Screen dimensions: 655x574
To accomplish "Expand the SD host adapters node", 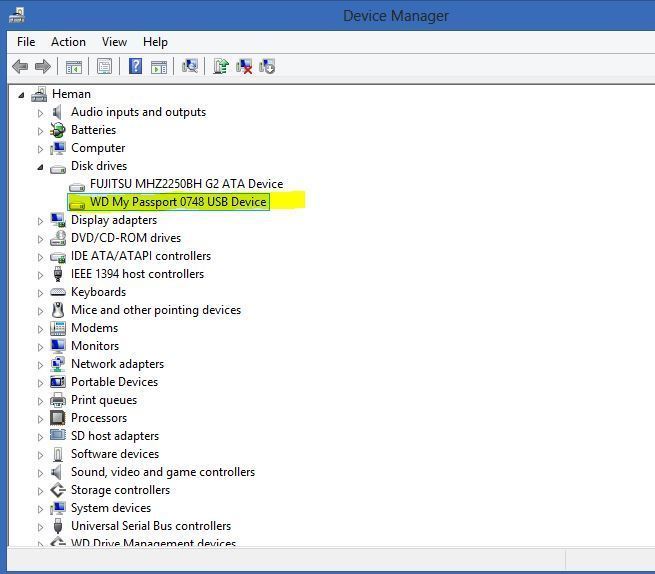I will tap(40, 437).
